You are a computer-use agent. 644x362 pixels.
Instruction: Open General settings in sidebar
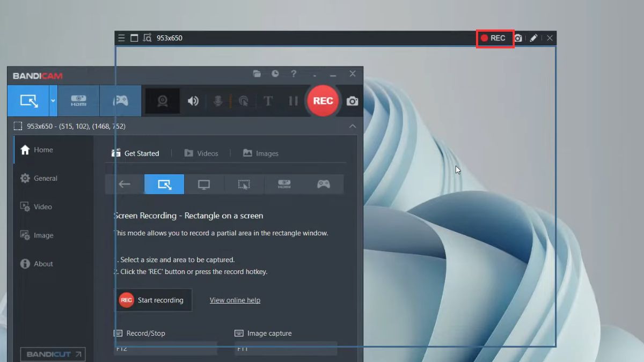coord(53,179)
